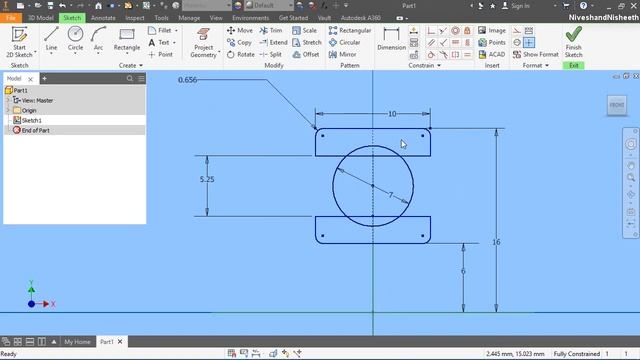
Task: Toggle the Construction line format
Action: (x=517, y=31)
